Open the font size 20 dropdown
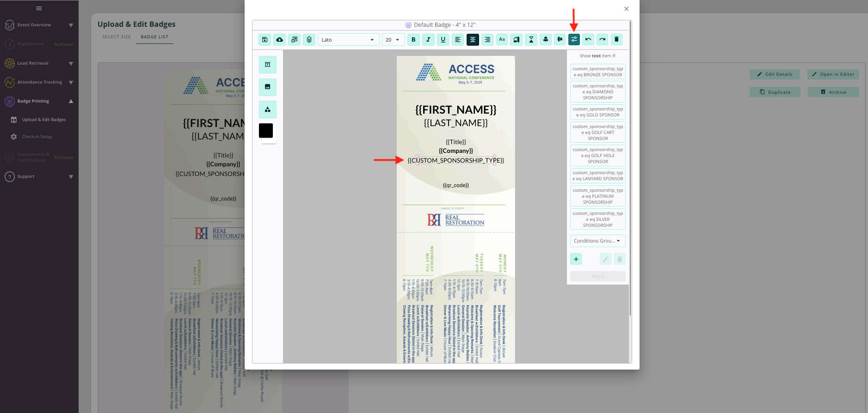 tap(393, 40)
